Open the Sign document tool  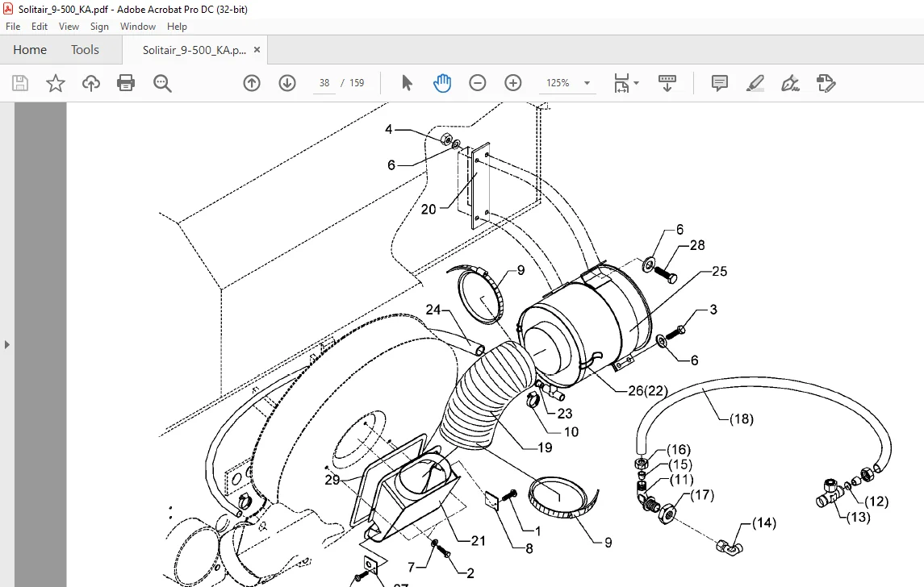point(790,83)
